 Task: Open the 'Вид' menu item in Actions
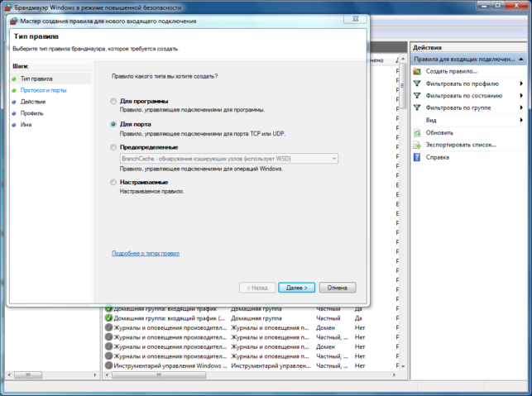(x=431, y=120)
